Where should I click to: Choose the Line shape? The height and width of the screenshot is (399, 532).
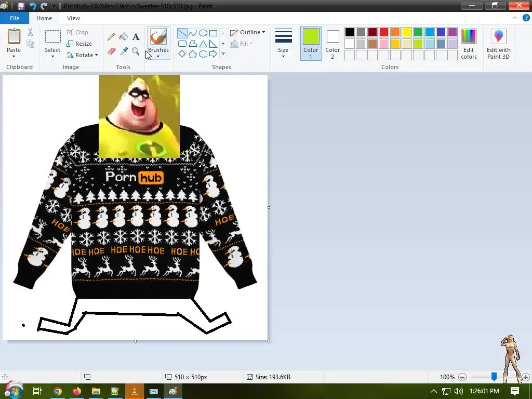(x=182, y=33)
